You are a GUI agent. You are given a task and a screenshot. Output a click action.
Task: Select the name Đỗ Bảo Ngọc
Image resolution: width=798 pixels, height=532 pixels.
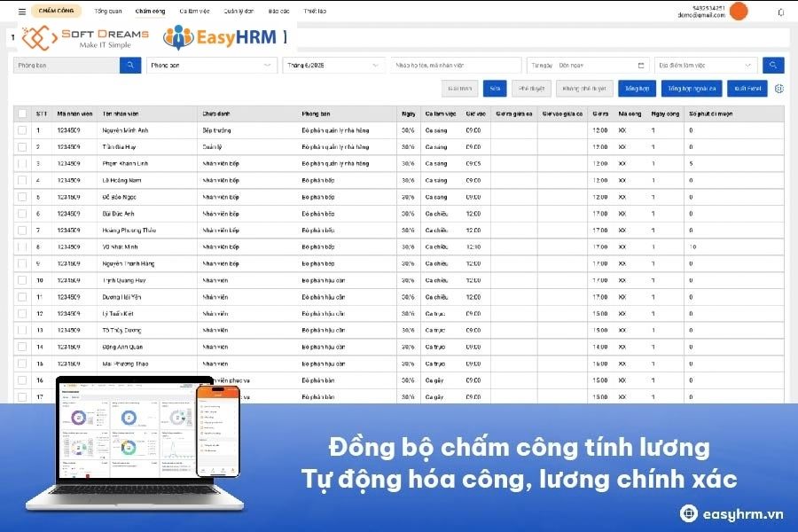click(x=119, y=197)
